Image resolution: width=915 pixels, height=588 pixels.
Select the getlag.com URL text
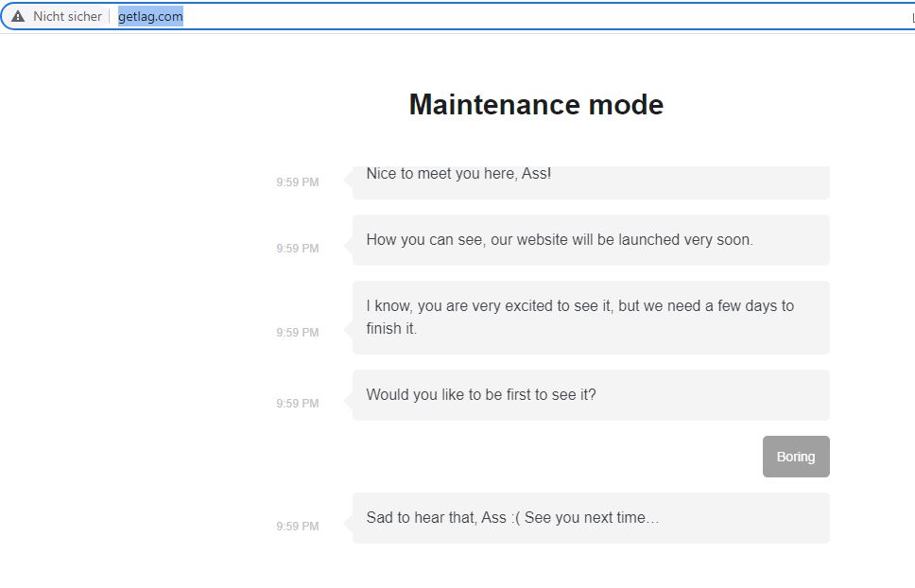(150, 16)
